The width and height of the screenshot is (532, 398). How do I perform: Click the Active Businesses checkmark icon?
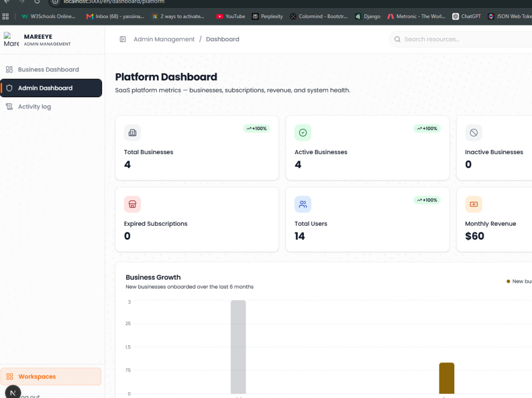click(x=303, y=132)
